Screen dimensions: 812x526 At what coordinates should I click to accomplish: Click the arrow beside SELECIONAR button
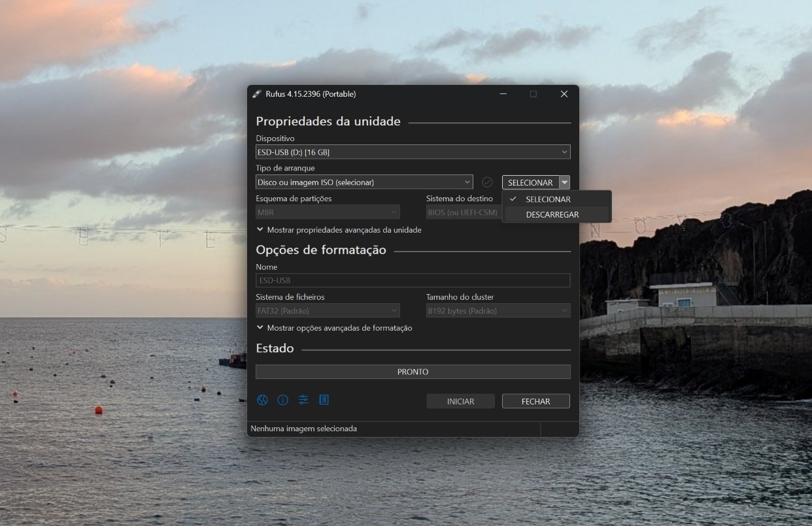click(x=565, y=183)
